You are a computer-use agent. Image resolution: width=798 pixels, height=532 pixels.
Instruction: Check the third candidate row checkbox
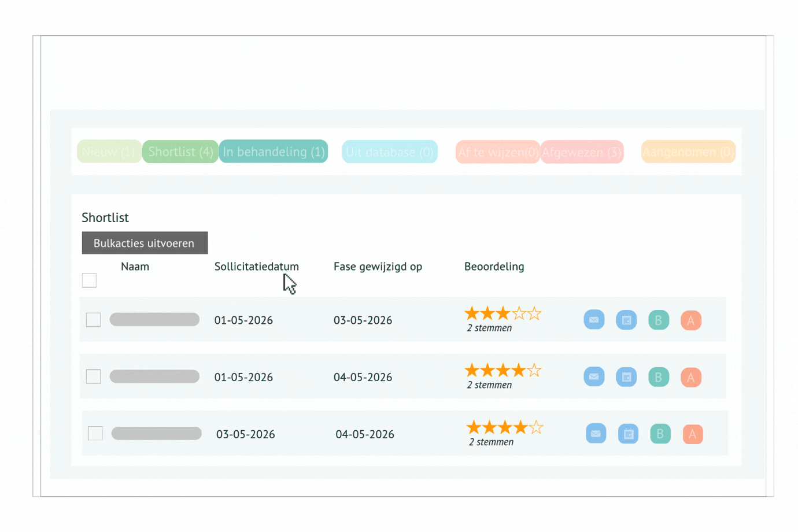(95, 434)
